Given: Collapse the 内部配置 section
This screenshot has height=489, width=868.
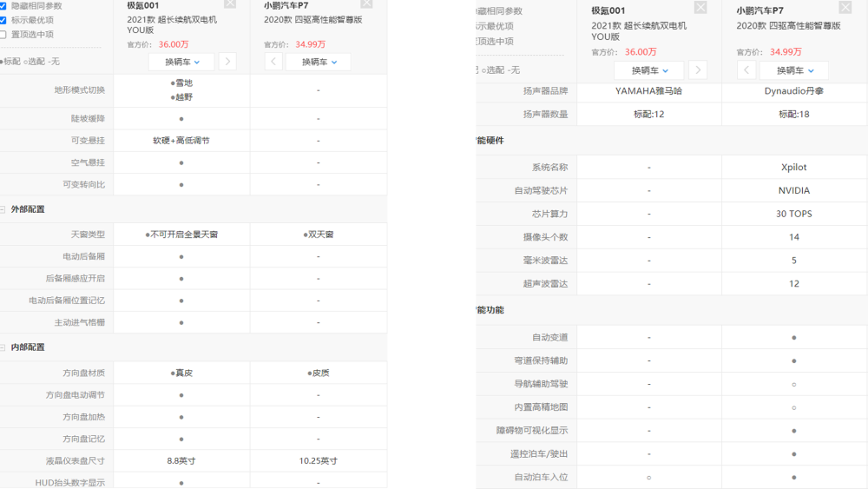Looking at the screenshot, I should pyautogui.click(x=3, y=347).
